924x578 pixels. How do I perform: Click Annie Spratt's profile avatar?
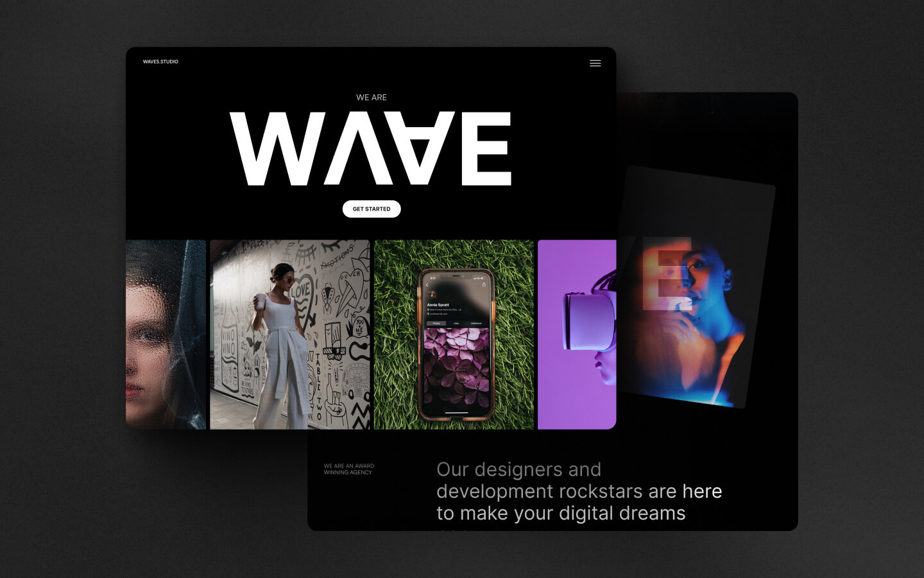point(432,294)
